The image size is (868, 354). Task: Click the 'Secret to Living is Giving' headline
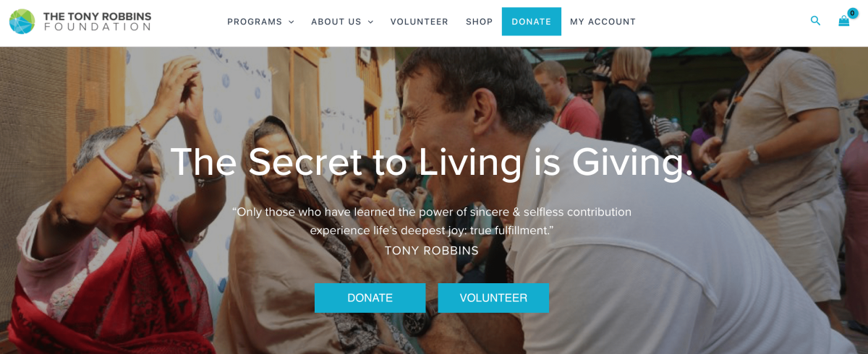tap(433, 162)
